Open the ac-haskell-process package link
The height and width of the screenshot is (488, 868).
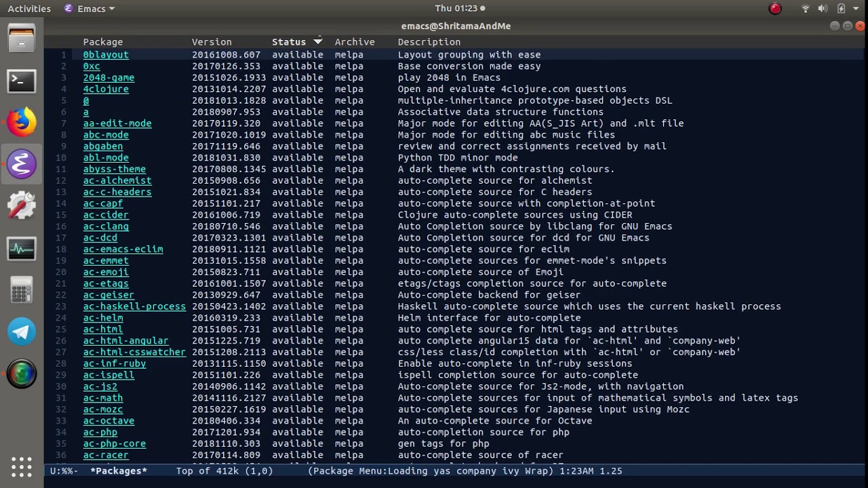[x=134, y=306]
